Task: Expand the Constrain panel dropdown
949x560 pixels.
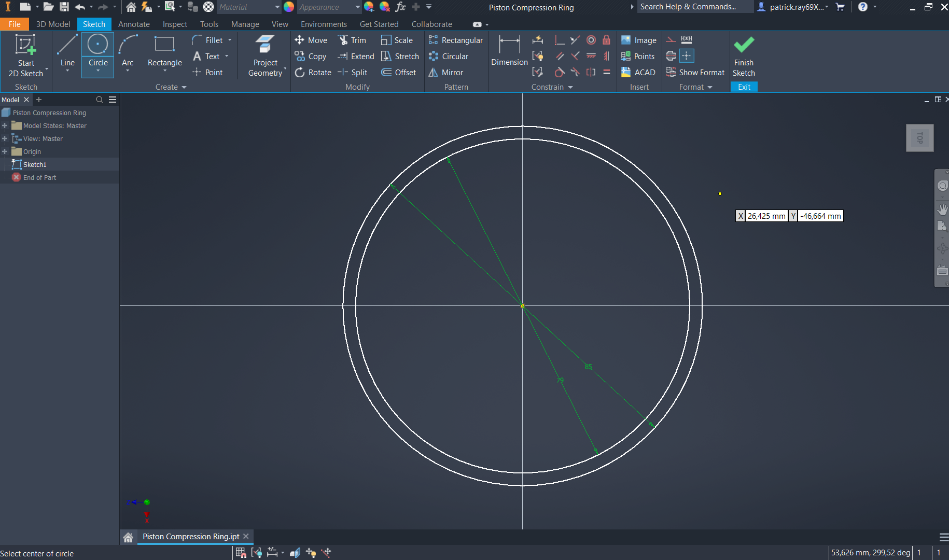Action: (x=570, y=87)
